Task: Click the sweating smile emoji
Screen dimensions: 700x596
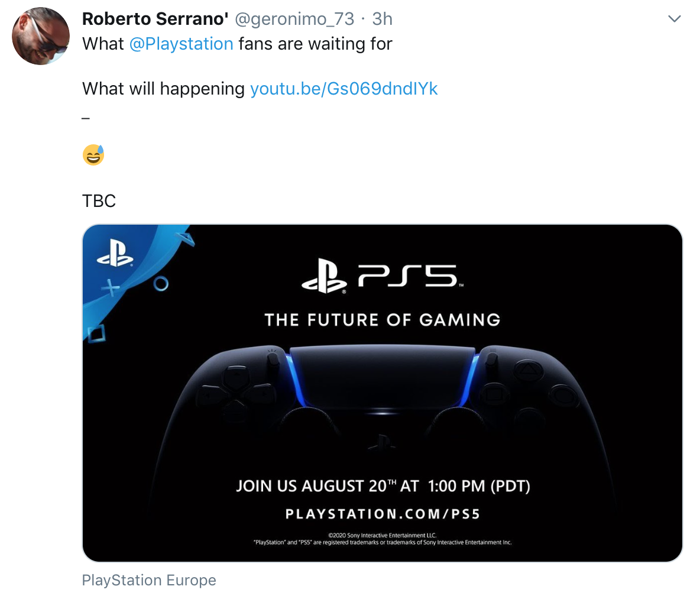Action: point(93,155)
